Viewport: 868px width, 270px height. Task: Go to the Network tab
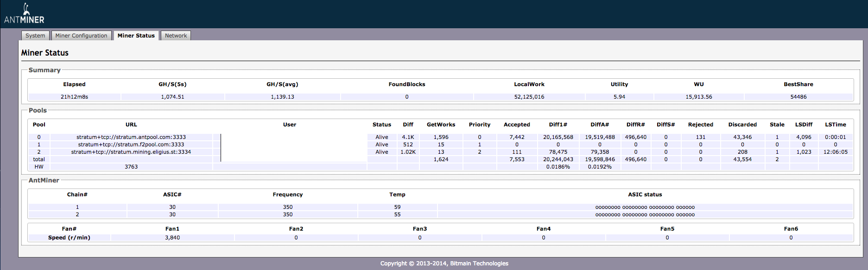[x=176, y=36]
